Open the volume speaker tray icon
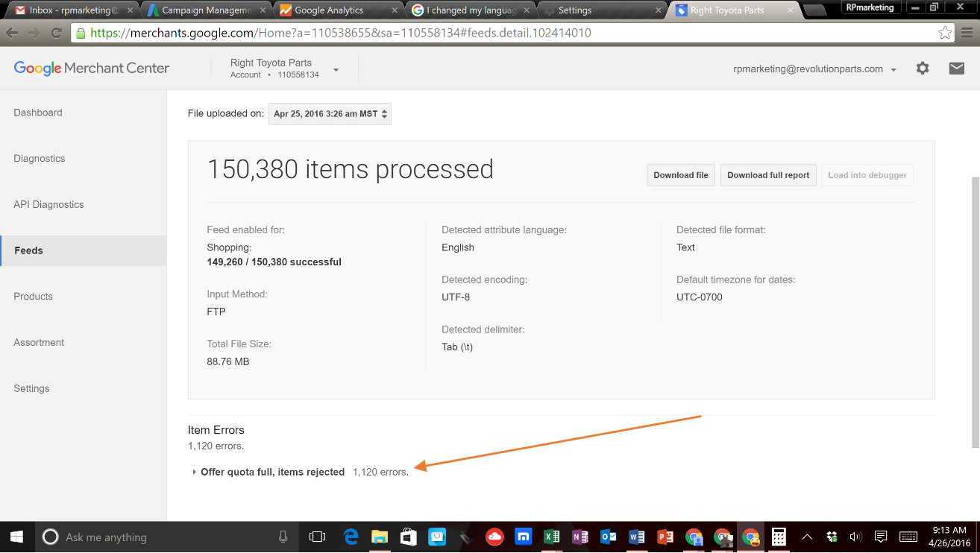Screen dimensions: 980x553 [855, 537]
